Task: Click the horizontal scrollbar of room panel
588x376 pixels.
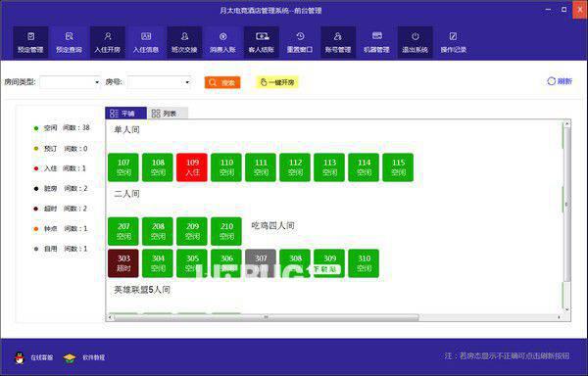Action: tap(266, 317)
